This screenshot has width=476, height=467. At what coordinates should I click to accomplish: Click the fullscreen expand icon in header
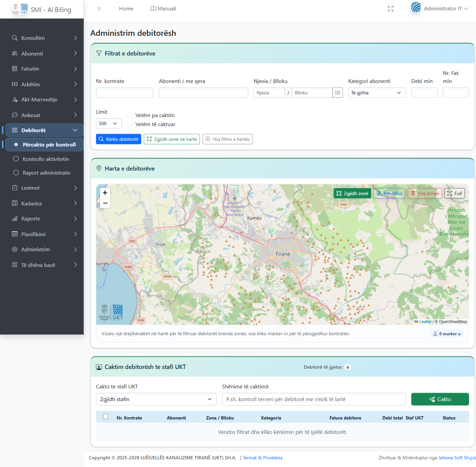tap(390, 9)
